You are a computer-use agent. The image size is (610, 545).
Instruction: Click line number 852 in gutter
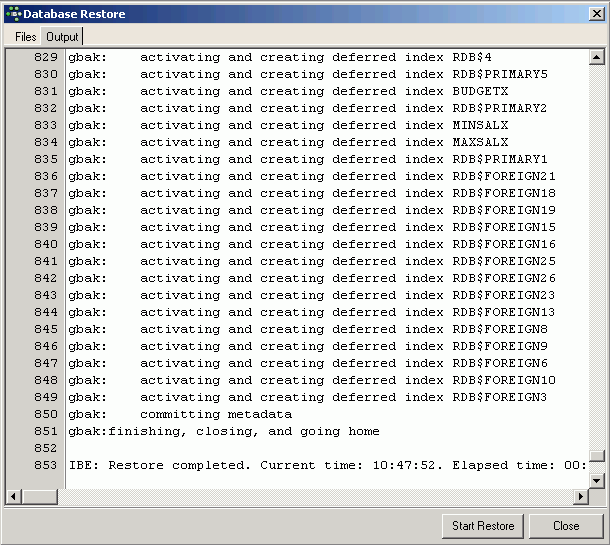46,448
